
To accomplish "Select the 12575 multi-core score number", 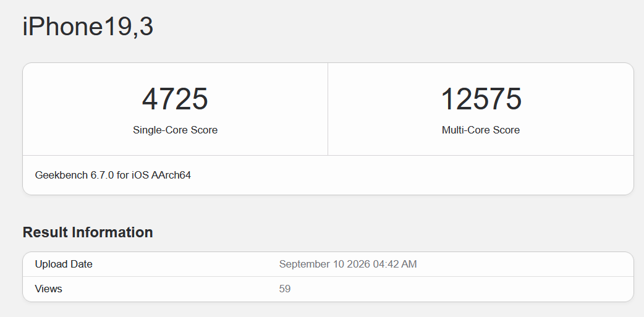I will coord(481,99).
